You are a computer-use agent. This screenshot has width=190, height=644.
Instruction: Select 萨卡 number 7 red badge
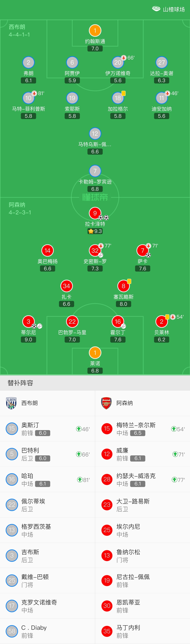pyautogui.click(x=143, y=251)
